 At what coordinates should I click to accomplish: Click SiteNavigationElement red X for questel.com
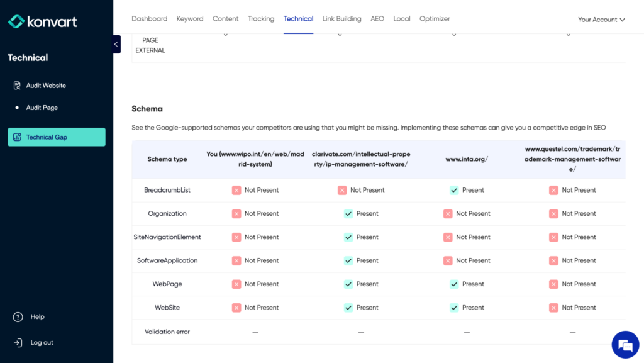click(x=553, y=237)
